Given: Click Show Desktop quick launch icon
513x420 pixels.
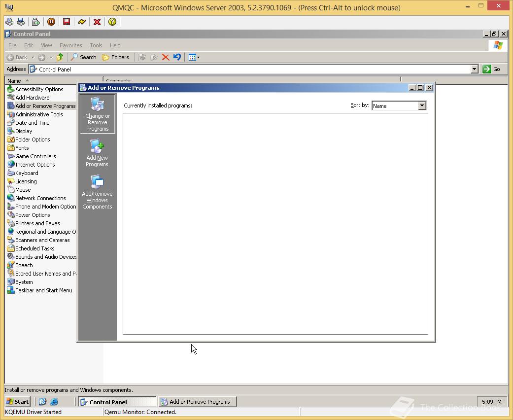Looking at the screenshot, I should tap(42, 402).
